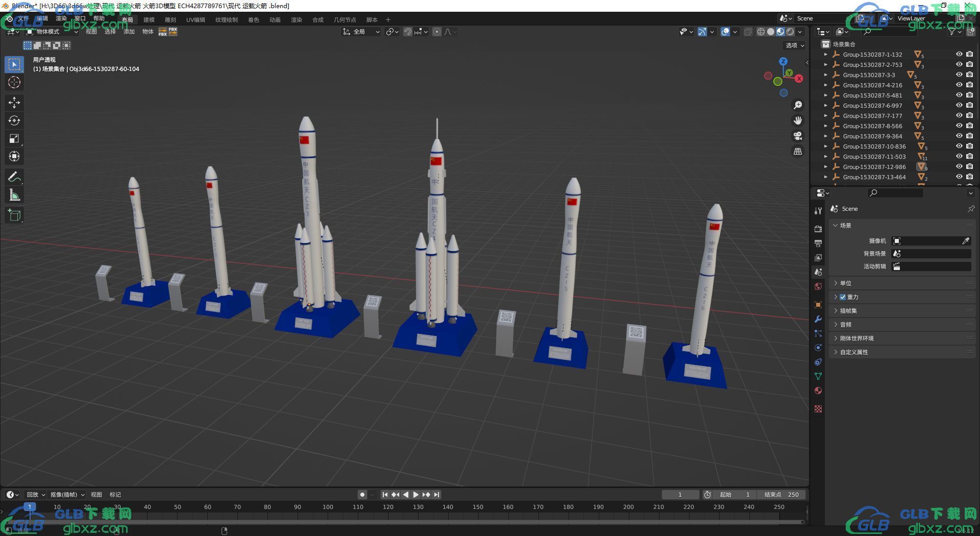Switch to the 建模 workspace tab
Viewport: 980px width, 536px height.
click(149, 20)
